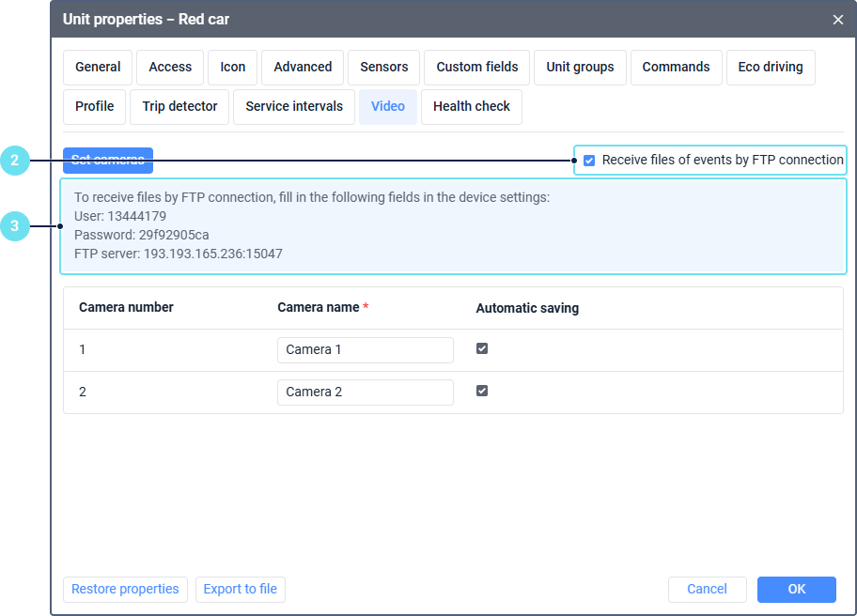
Task: Open the Commands tab
Action: point(676,68)
